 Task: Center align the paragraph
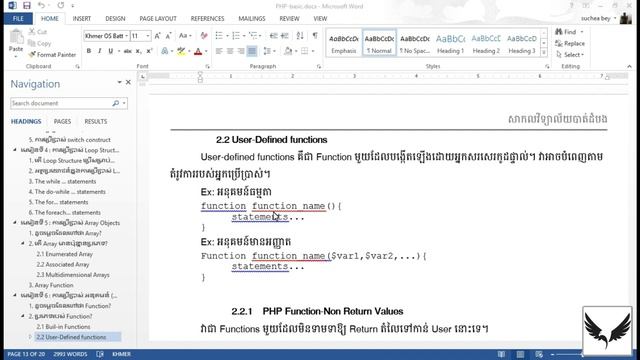230,51
